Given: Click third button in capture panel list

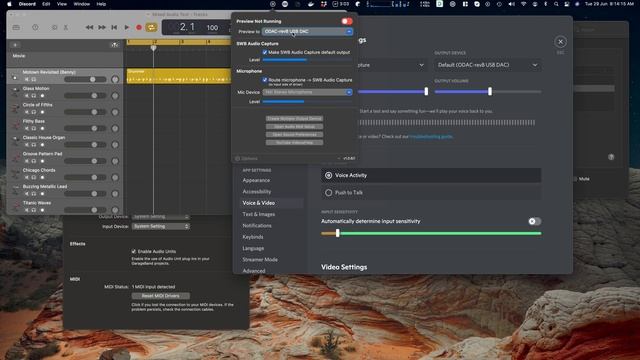Looking at the screenshot, I should coord(294,134).
